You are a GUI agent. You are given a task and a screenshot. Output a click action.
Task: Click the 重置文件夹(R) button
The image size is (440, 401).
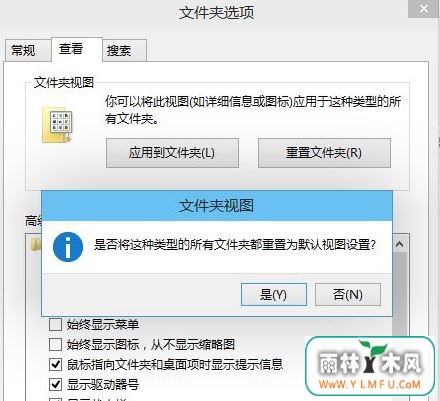[324, 153]
